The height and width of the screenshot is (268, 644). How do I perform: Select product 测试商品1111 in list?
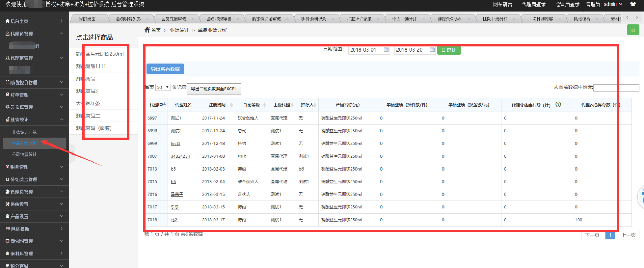pyautogui.click(x=91, y=66)
